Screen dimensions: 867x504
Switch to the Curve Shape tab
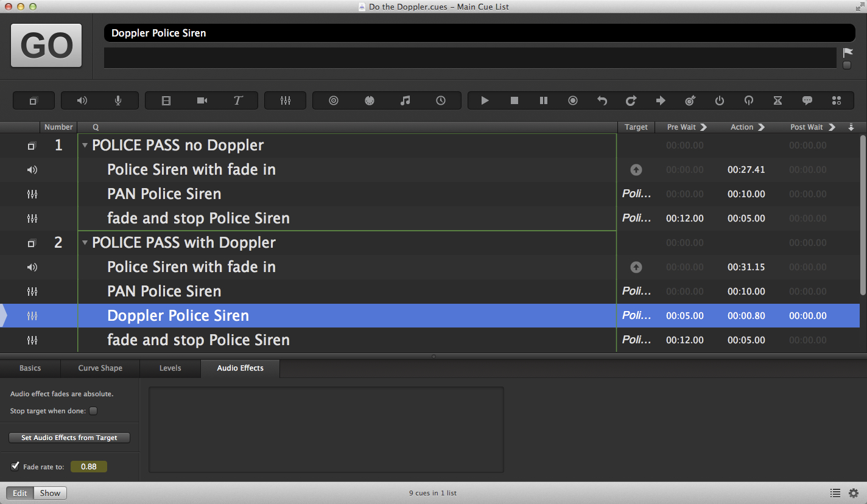100,368
